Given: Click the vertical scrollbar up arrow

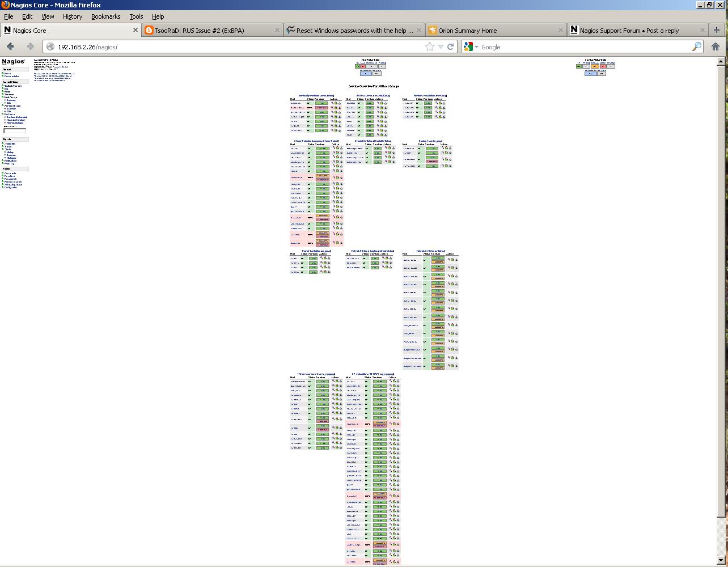Looking at the screenshot, I should pyautogui.click(x=723, y=60).
